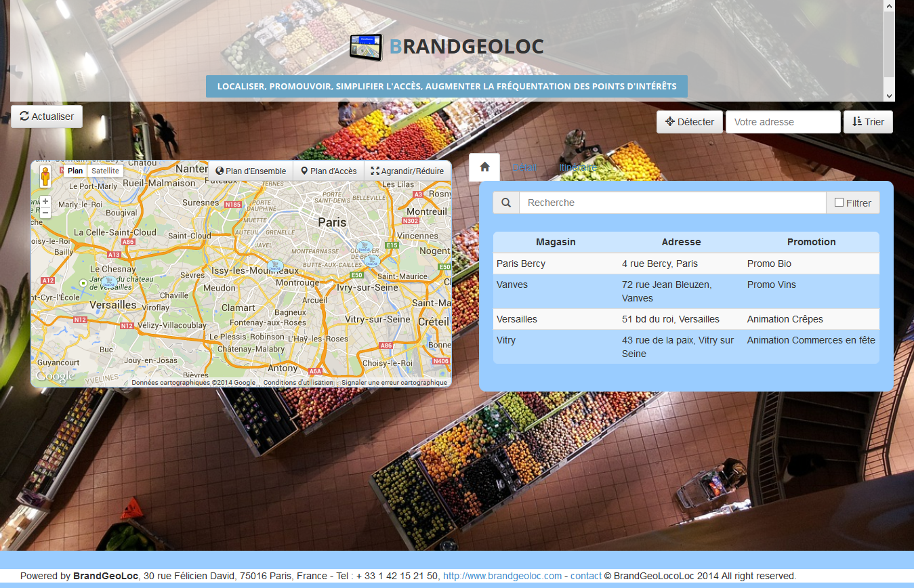The image size is (914, 588).
Task: Click the store marker near Versailles
Action: click(108, 281)
